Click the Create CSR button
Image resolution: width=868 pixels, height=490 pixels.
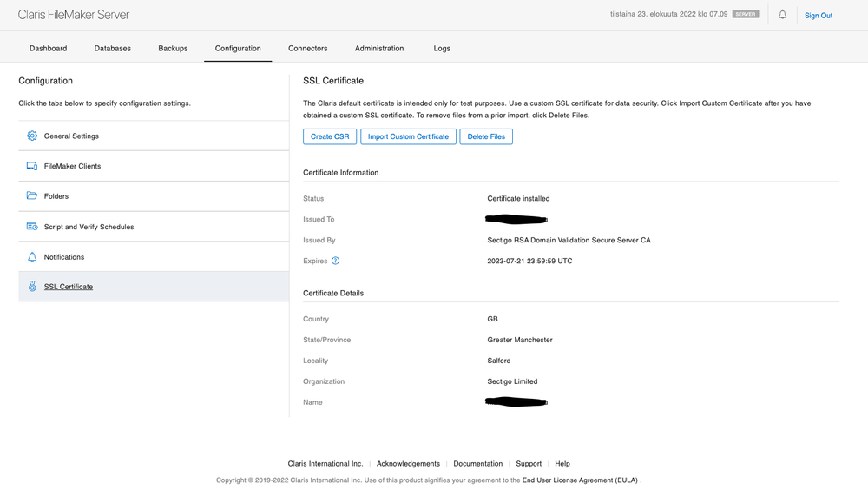click(330, 136)
